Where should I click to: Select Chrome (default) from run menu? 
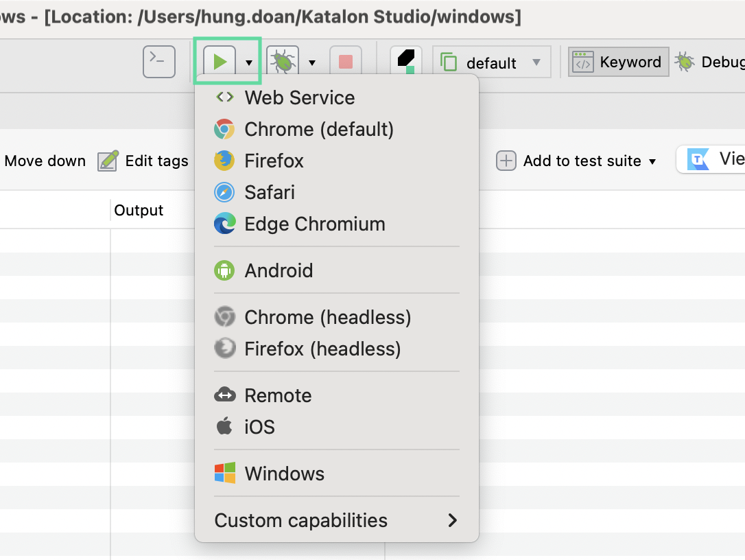[x=318, y=129]
